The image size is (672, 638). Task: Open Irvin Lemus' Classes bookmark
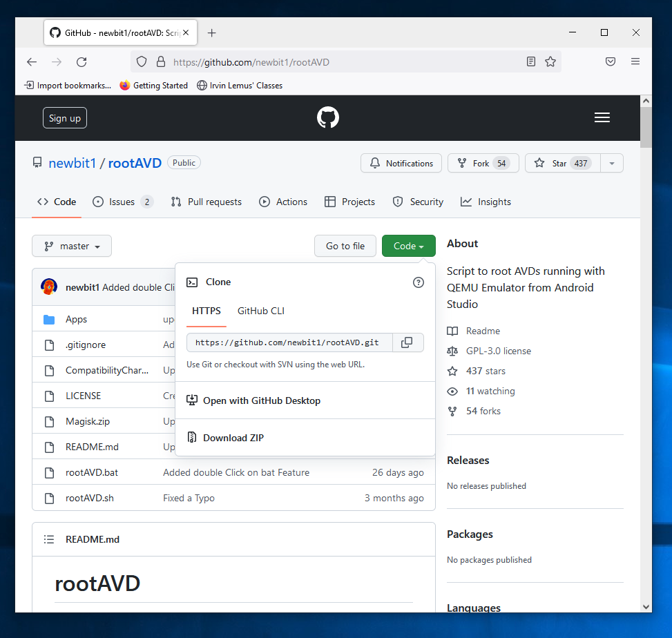240,85
